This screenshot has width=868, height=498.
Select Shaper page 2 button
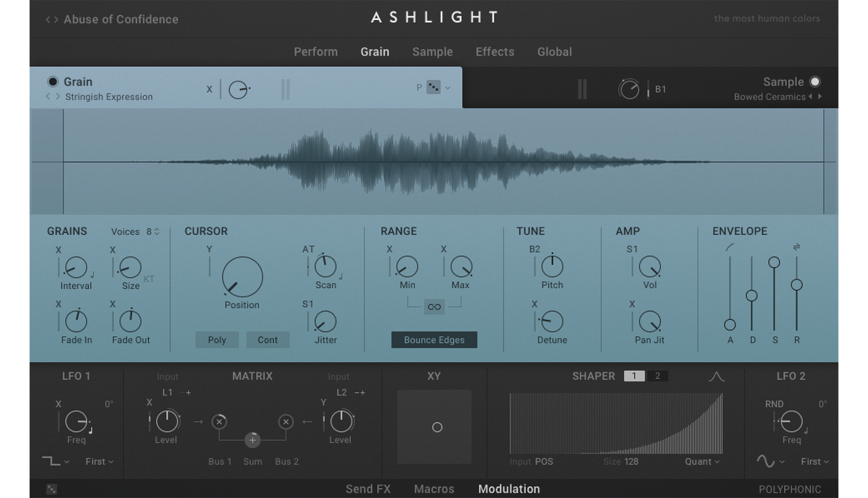click(x=657, y=376)
